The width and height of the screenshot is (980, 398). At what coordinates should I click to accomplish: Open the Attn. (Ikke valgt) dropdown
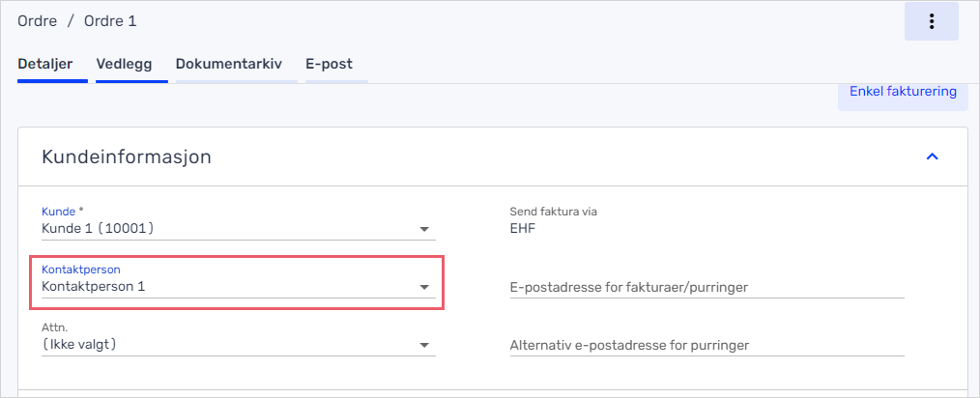238,345
